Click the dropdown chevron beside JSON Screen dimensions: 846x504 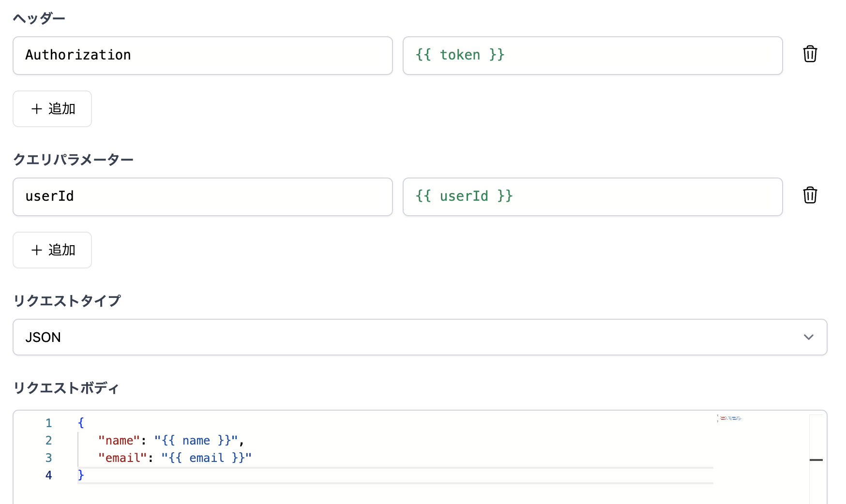coord(808,337)
